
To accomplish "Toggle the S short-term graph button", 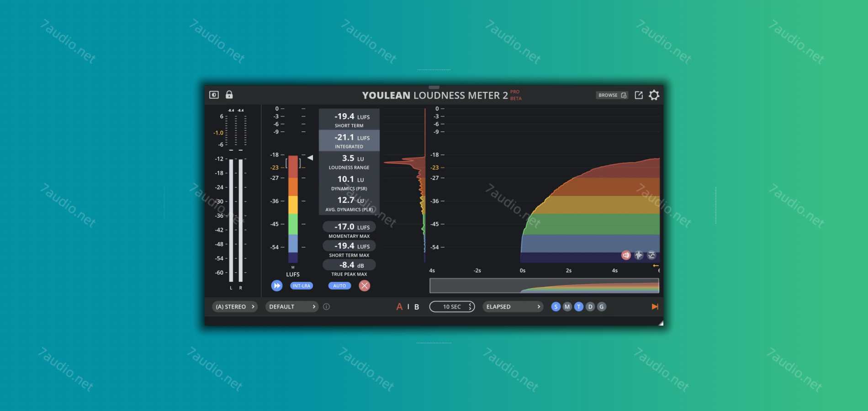I will coord(556,307).
